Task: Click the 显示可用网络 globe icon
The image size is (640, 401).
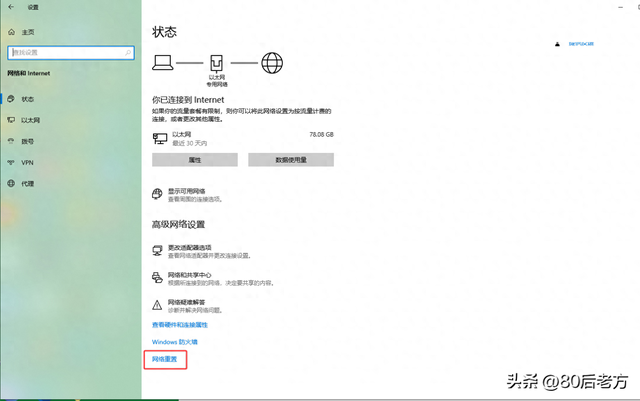Action: point(157,194)
